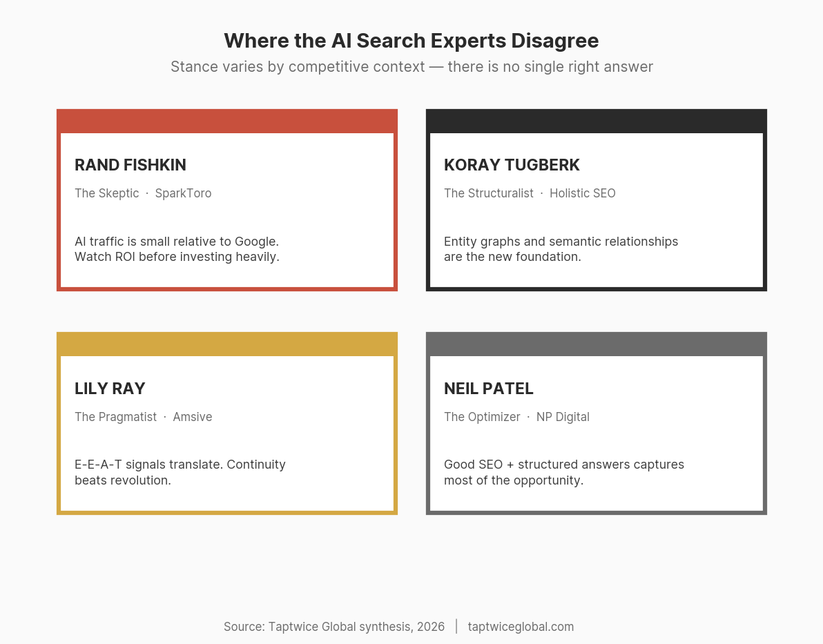
Task: Select the NEIL PATEL card title
Action: pyautogui.click(x=489, y=389)
